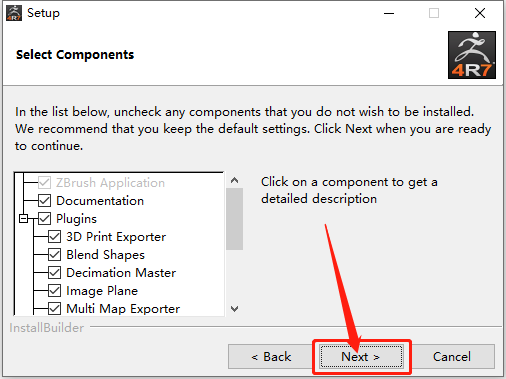Select the Decimation Master label

pyautogui.click(x=121, y=273)
